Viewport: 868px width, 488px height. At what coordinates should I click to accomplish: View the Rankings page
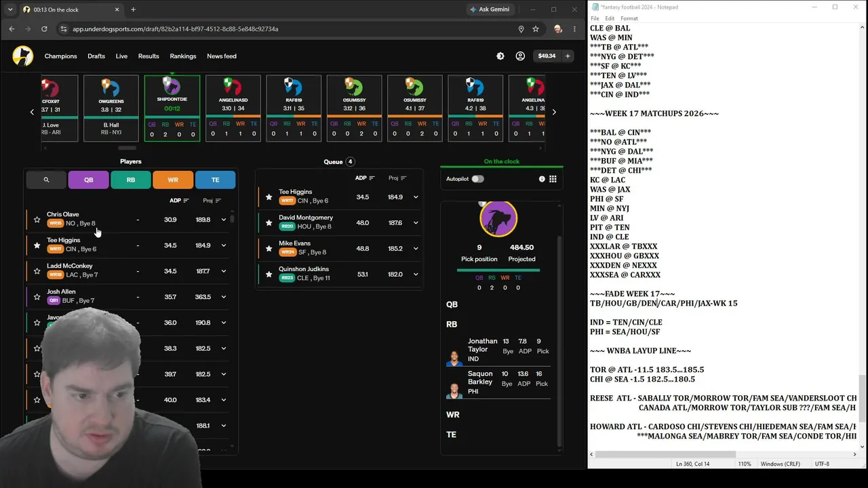(x=183, y=56)
